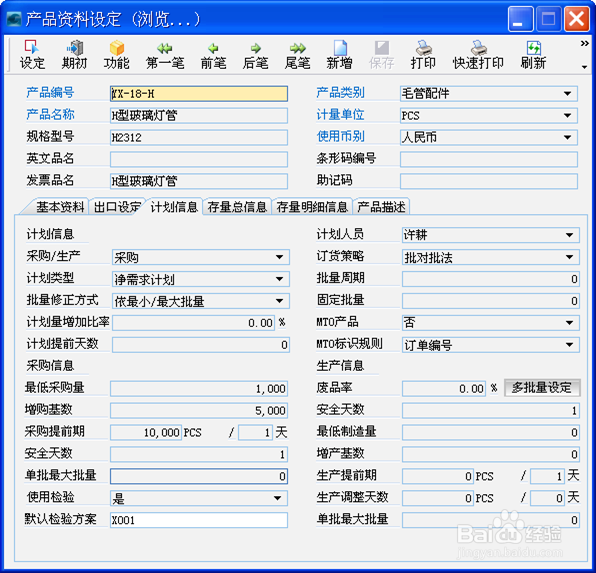Click the 产品名称 input field
The width and height of the screenshot is (596, 573).
point(199,116)
